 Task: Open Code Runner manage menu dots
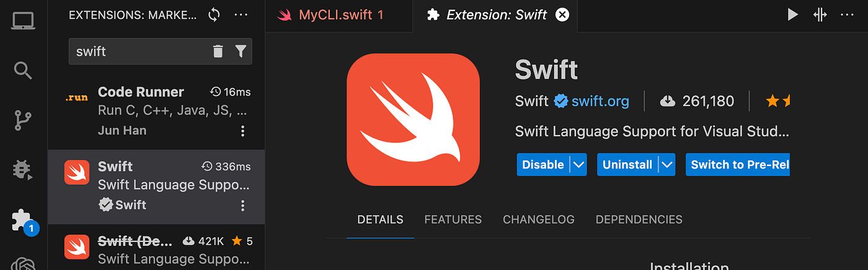pos(242,131)
